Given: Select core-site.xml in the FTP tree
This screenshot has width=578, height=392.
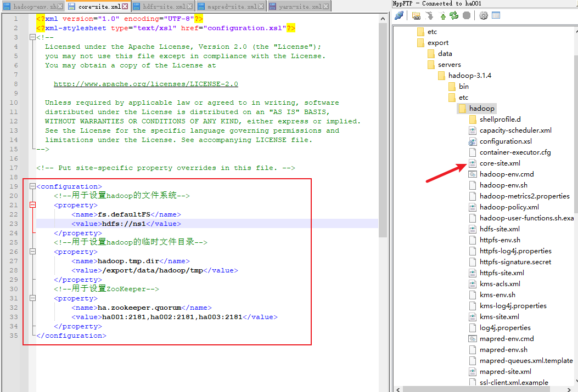Looking at the screenshot, I should 500,163.
